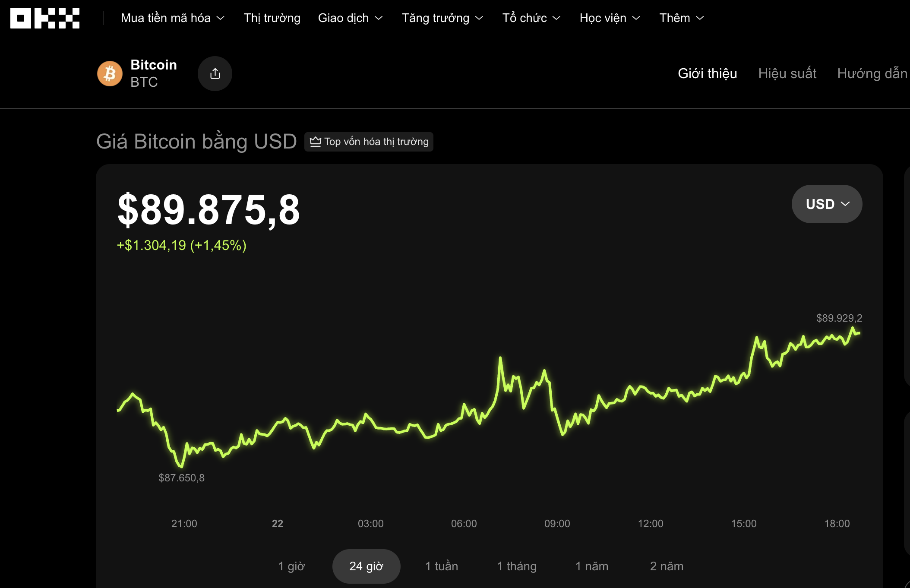The width and height of the screenshot is (910, 588).
Task: Click the 24 giờ button
Action: (366, 566)
